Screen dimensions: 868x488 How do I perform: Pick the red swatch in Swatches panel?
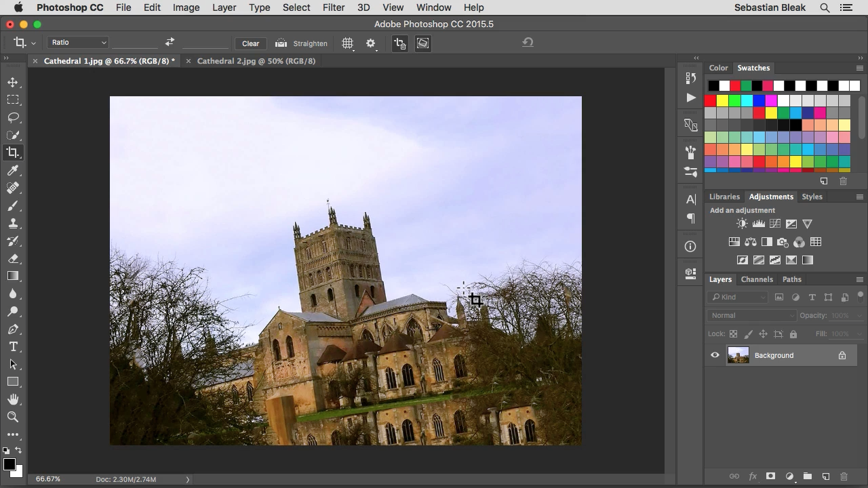click(710, 101)
